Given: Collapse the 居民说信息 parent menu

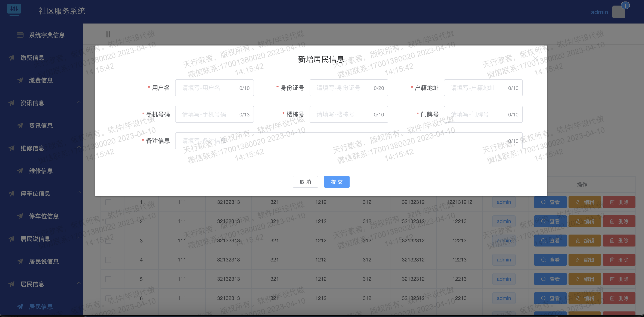Looking at the screenshot, I should click(41, 239).
